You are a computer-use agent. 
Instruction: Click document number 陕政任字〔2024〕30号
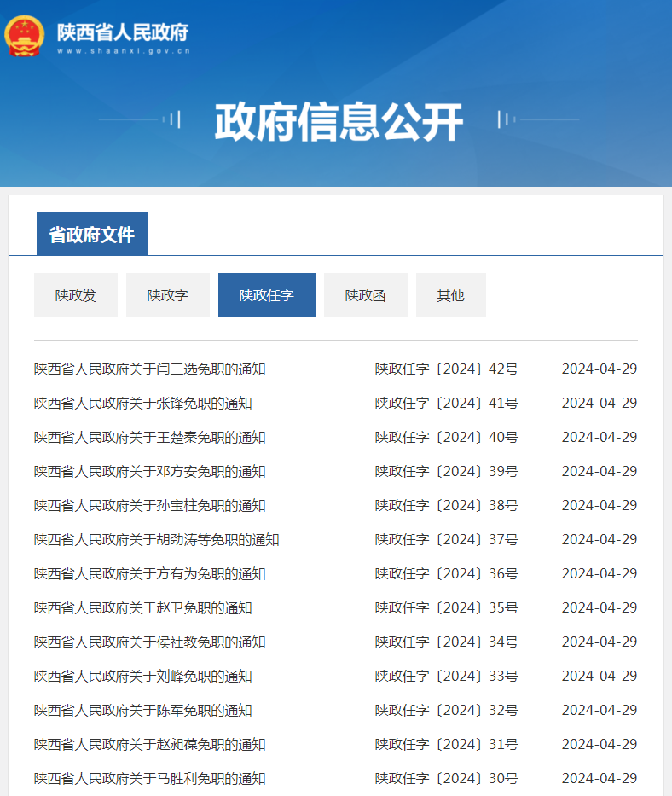[x=447, y=778]
